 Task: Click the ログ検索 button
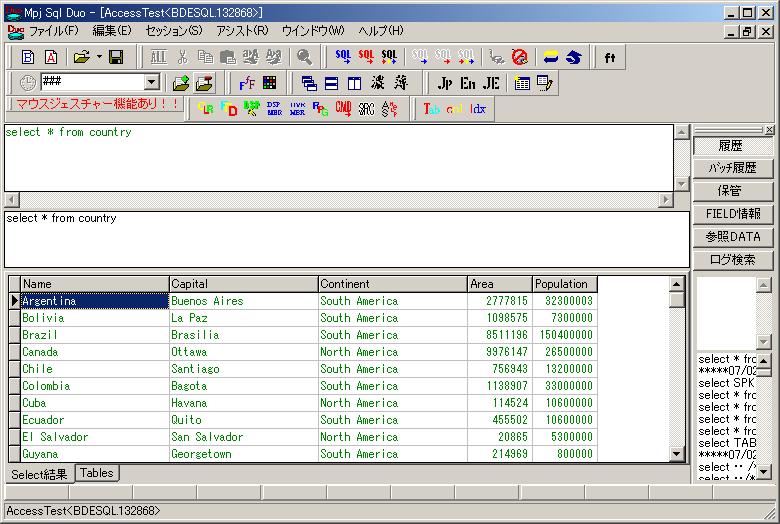click(x=732, y=260)
